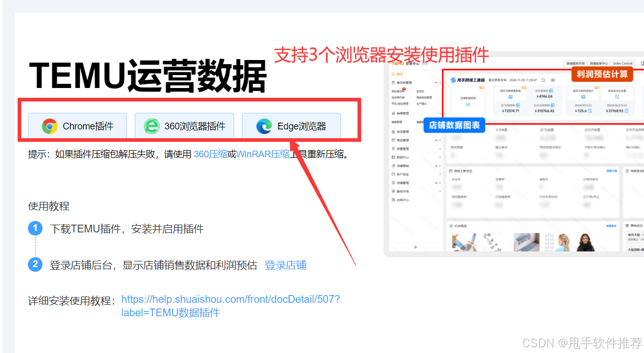Open the help.shuaishou.com tutorial URL
Image resolution: width=644 pixels, height=353 pixels.
(x=231, y=306)
